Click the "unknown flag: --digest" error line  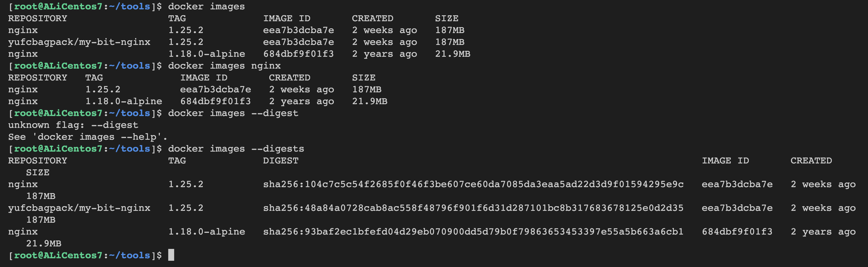pyautogui.click(x=73, y=125)
